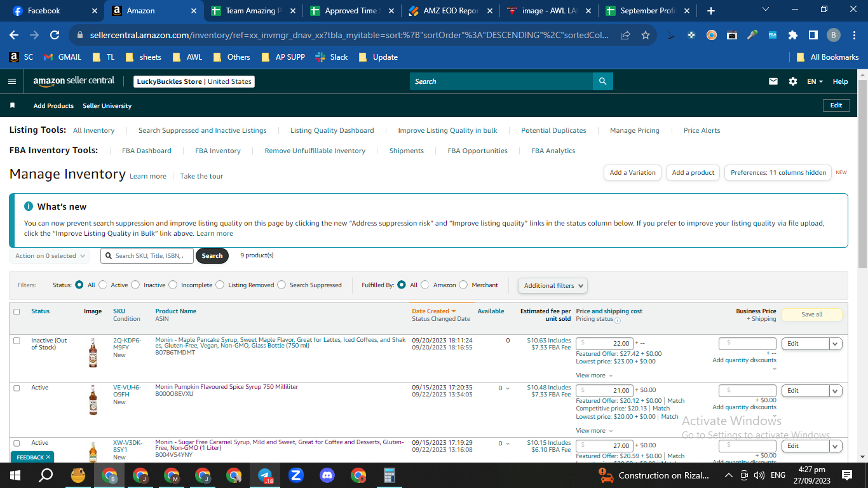Click the bookmark flag icon beside Add Products
The width and height of the screenshot is (868, 488).
tap(12, 105)
